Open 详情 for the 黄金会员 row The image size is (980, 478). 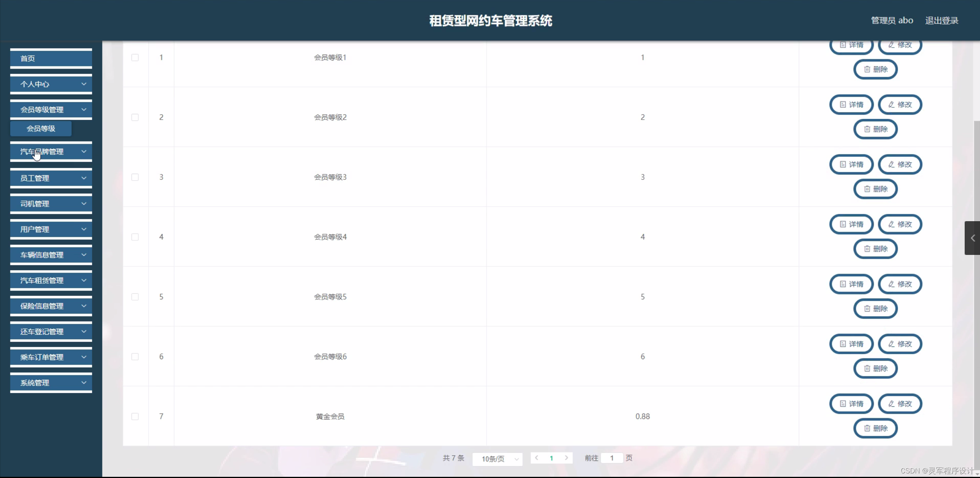coord(851,404)
